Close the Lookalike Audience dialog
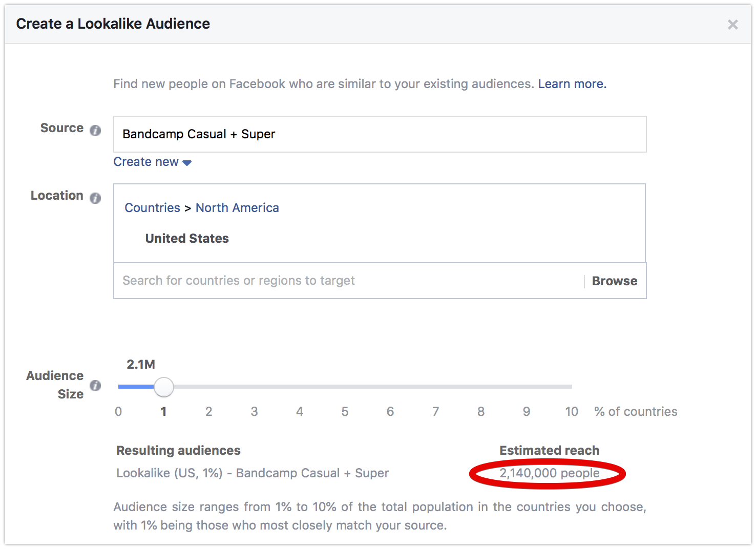756x549 pixels. [x=732, y=25]
